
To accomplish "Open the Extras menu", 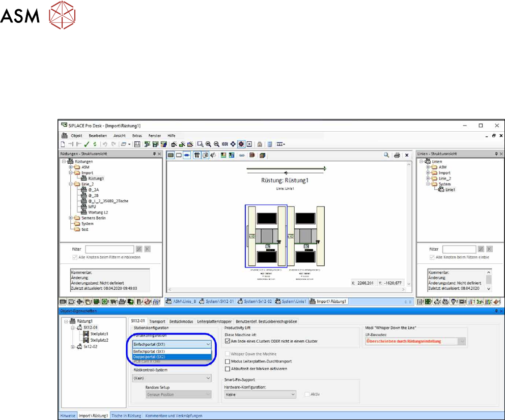I will click(x=137, y=136).
